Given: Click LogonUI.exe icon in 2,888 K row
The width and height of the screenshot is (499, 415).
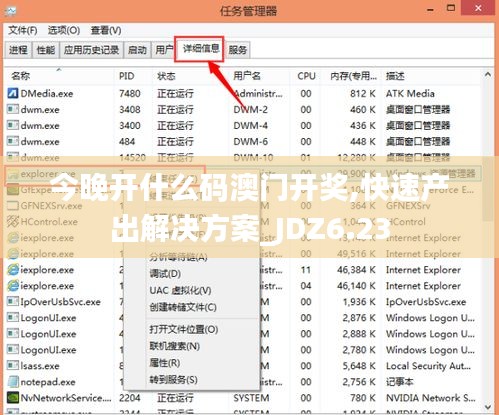Looking at the screenshot, I should pyautogui.click(x=13, y=334).
